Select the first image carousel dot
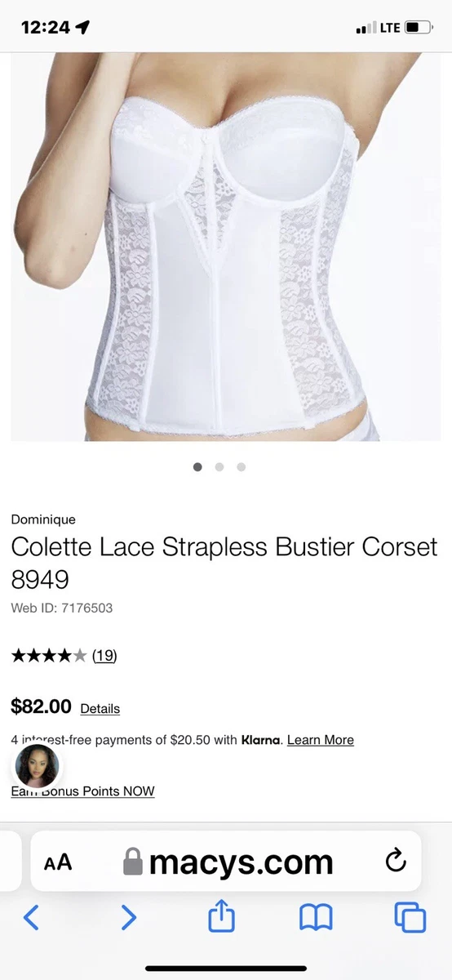Viewport: 452px width, 980px height. (197, 467)
